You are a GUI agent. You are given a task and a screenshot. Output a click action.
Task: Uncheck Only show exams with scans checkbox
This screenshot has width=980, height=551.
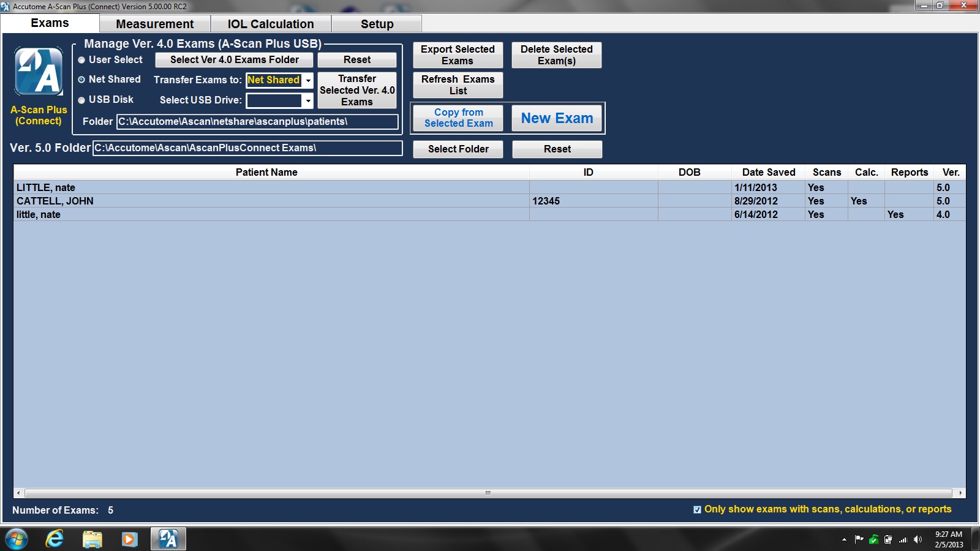click(697, 509)
